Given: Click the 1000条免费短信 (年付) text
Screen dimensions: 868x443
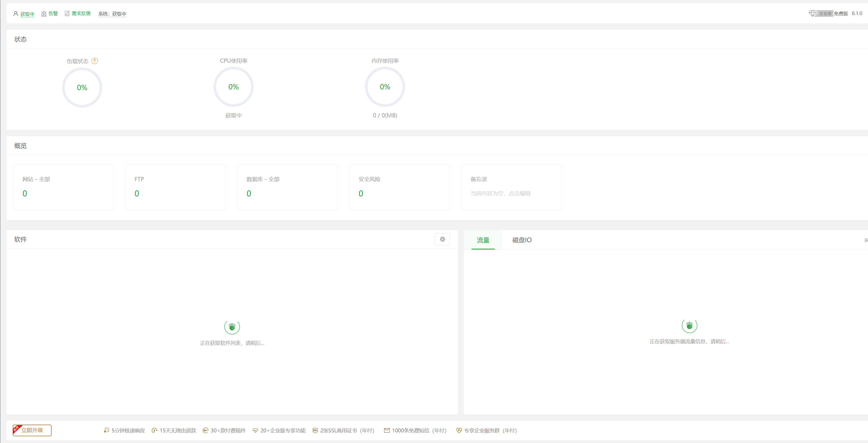Looking at the screenshot, I should click(x=419, y=430).
